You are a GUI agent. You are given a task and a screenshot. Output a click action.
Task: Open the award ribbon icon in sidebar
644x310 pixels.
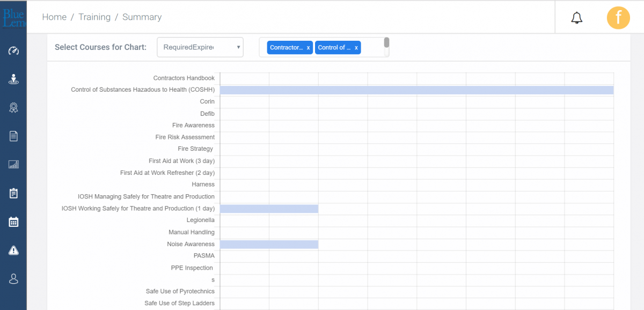tap(13, 108)
